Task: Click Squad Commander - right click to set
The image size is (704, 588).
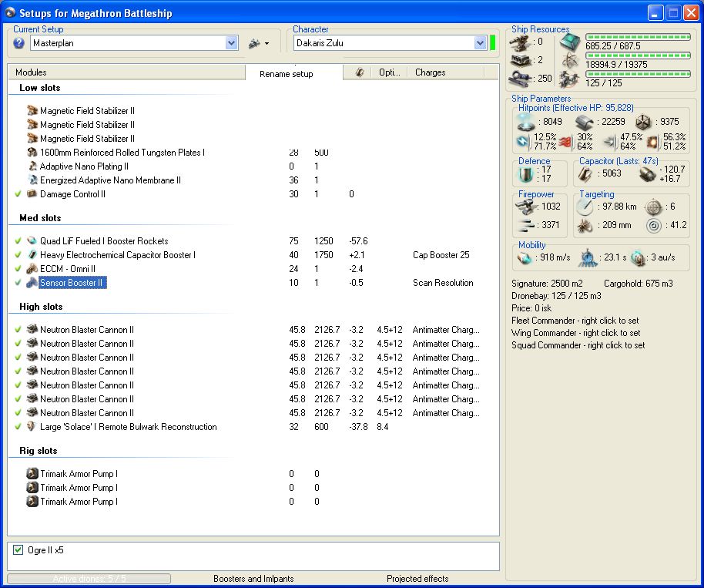Action: point(578,345)
